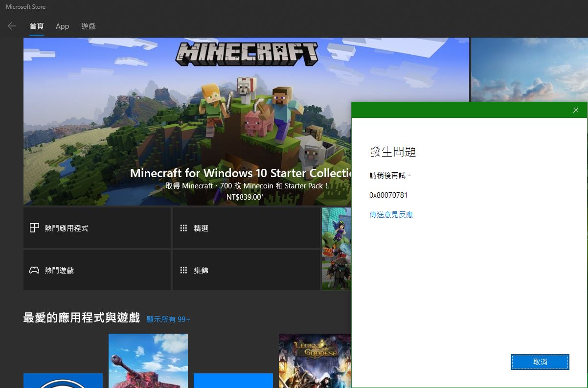Open the 遊戲 tab
Image resolution: width=588 pixels, height=388 pixels.
(x=89, y=26)
